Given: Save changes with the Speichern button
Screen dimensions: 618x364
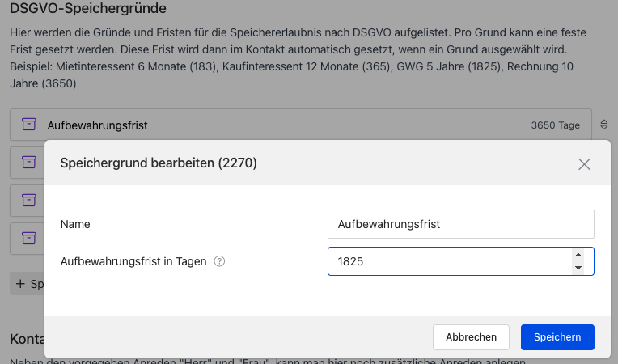Looking at the screenshot, I should click(557, 337).
